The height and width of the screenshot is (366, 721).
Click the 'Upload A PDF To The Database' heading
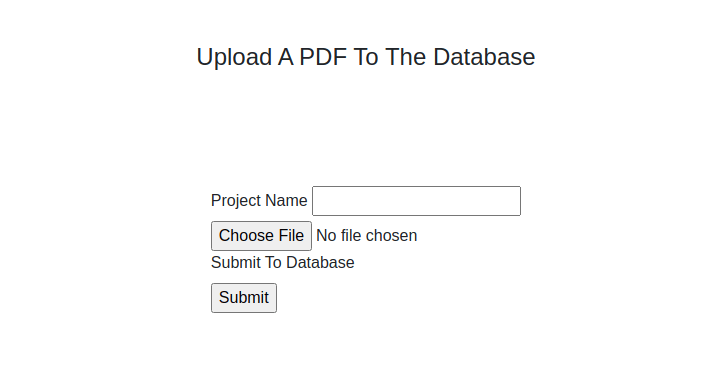366,57
